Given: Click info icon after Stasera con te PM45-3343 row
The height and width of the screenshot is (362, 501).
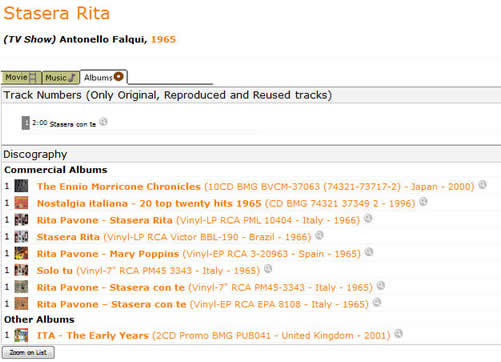Looking at the screenshot, I should [x=380, y=285].
